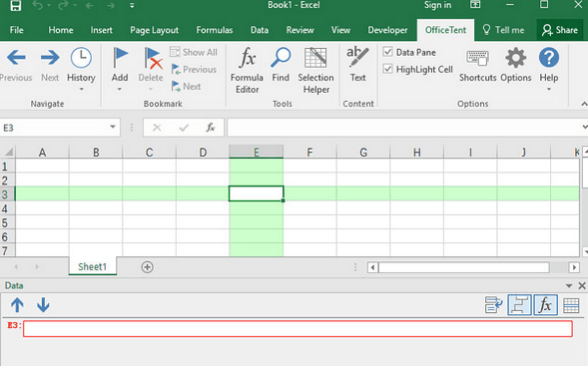Click the Enter checkmark in formula bar
Image resolution: width=588 pixels, height=366 pixels.
tap(184, 128)
